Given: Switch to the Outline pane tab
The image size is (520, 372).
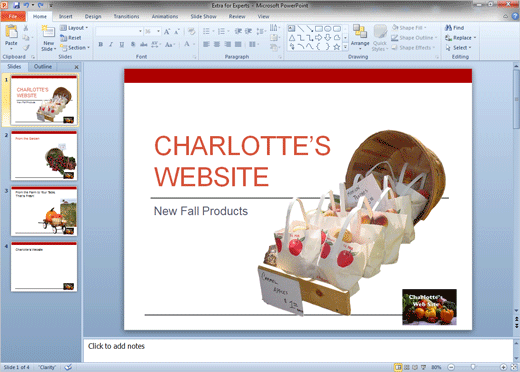Looking at the screenshot, I should coord(43,66).
